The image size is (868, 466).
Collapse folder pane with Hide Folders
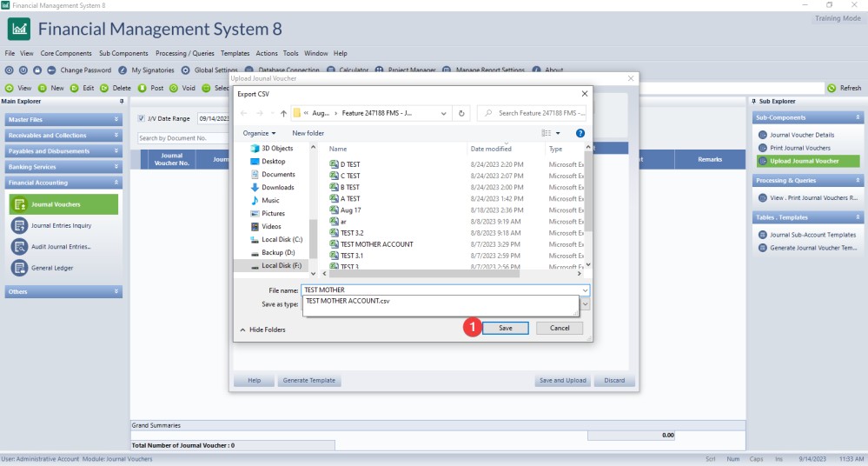point(262,330)
